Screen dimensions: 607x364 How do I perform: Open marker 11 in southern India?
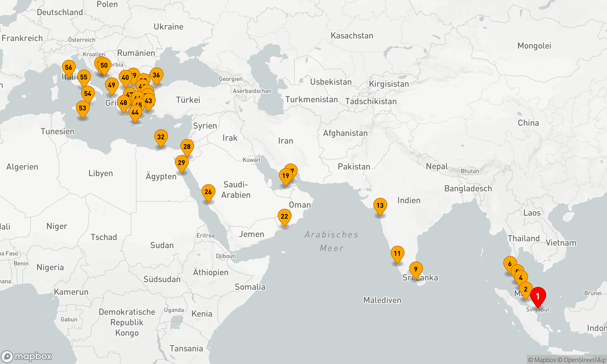tap(397, 254)
